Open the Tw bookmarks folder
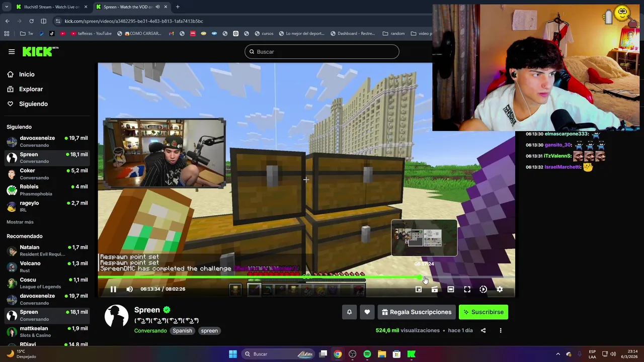The width and height of the screenshot is (644, 362). [x=27, y=34]
